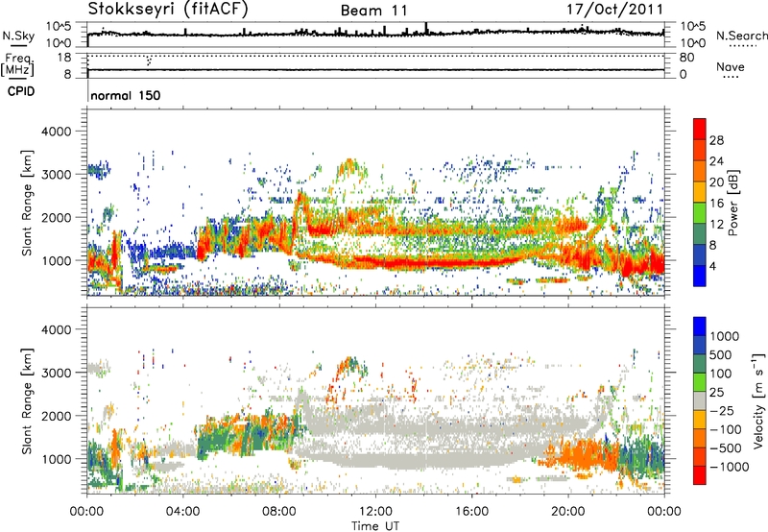The width and height of the screenshot is (768, 532).
Task: Click the '80' Nave axis label
Action: click(x=686, y=58)
